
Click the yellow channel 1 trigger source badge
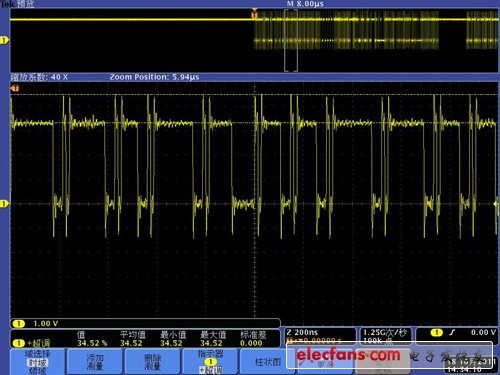[x=436, y=332]
